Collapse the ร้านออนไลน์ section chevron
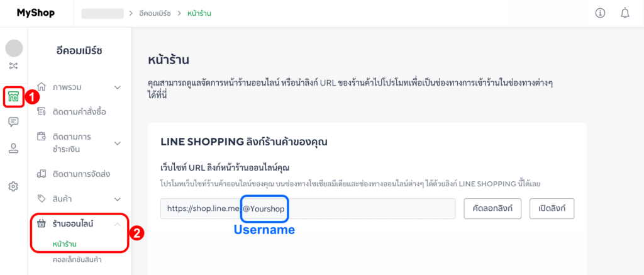The height and width of the screenshot is (275, 644). coord(117,223)
